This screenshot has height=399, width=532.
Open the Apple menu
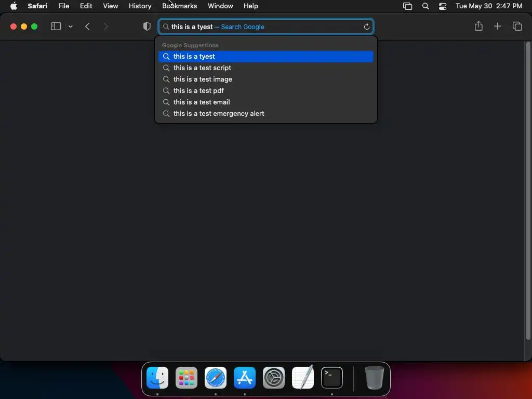tap(14, 6)
